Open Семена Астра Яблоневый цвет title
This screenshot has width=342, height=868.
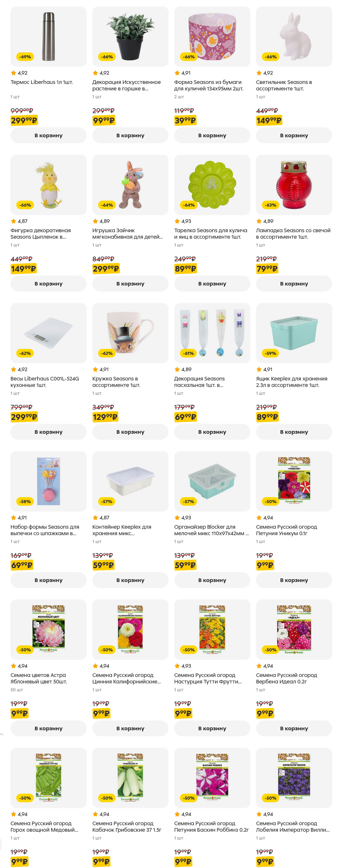point(39,678)
